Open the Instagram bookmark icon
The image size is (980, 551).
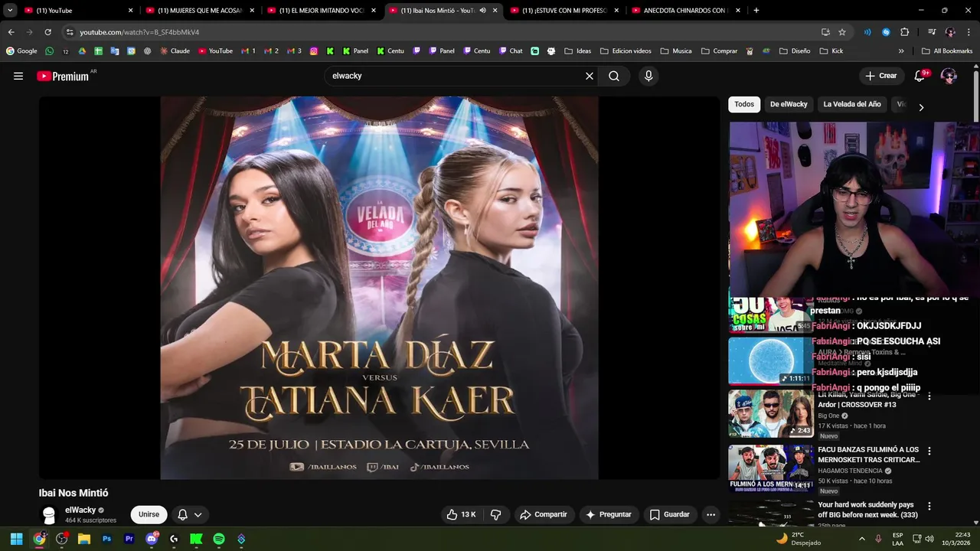point(314,51)
